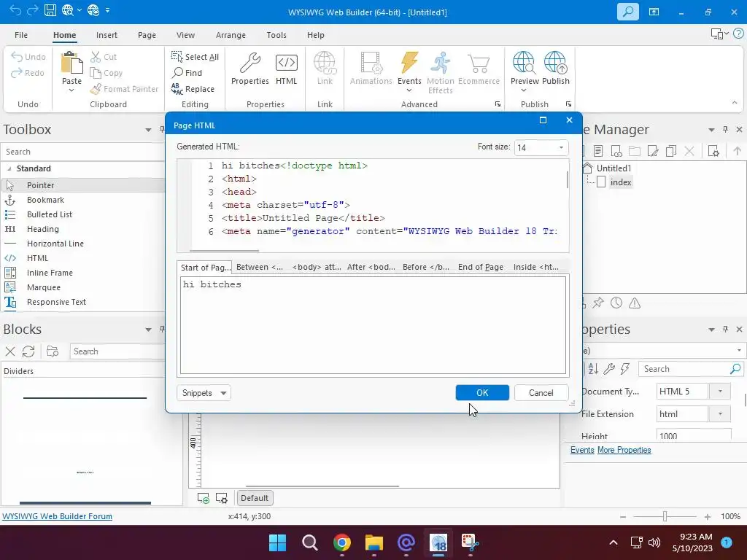Click Replace in Editing group
This screenshot has width=747, height=560.
click(x=193, y=88)
